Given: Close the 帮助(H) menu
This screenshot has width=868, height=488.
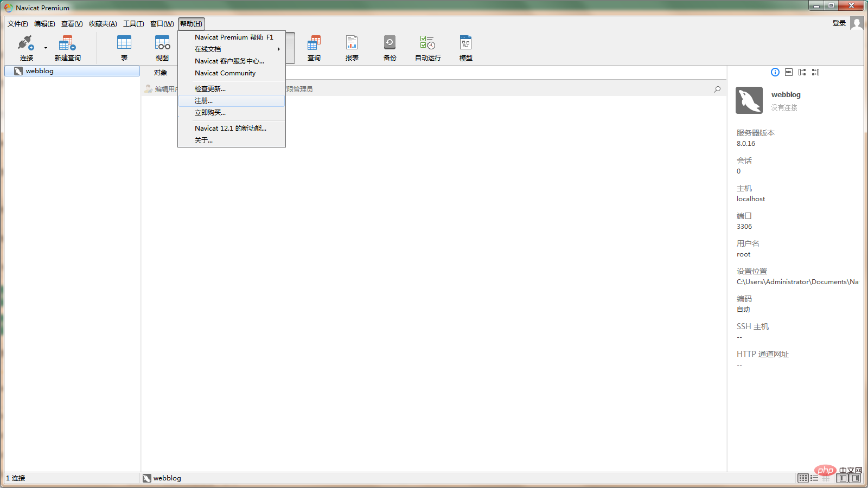Looking at the screenshot, I should coord(191,24).
